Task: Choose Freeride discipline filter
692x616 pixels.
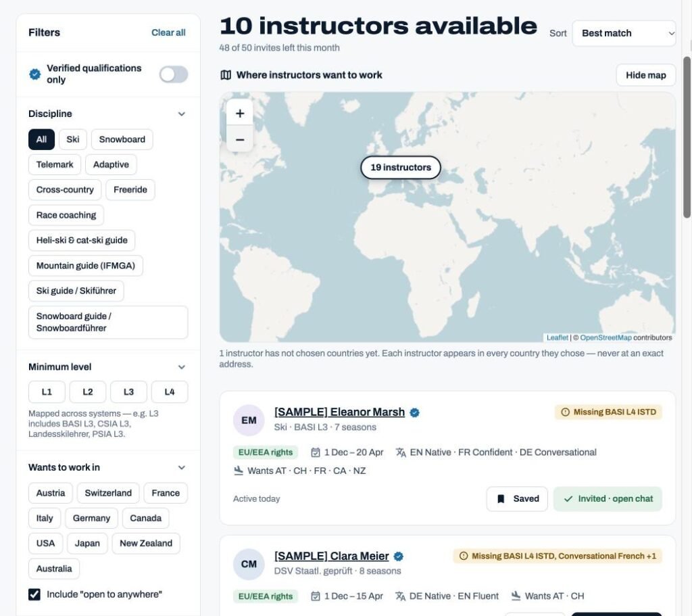Action: (x=130, y=190)
